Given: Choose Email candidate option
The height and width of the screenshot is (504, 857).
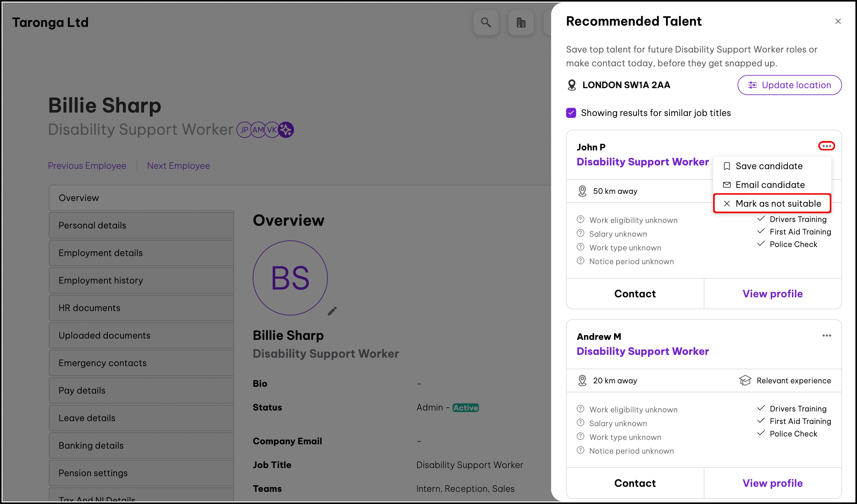Looking at the screenshot, I should [x=770, y=185].
